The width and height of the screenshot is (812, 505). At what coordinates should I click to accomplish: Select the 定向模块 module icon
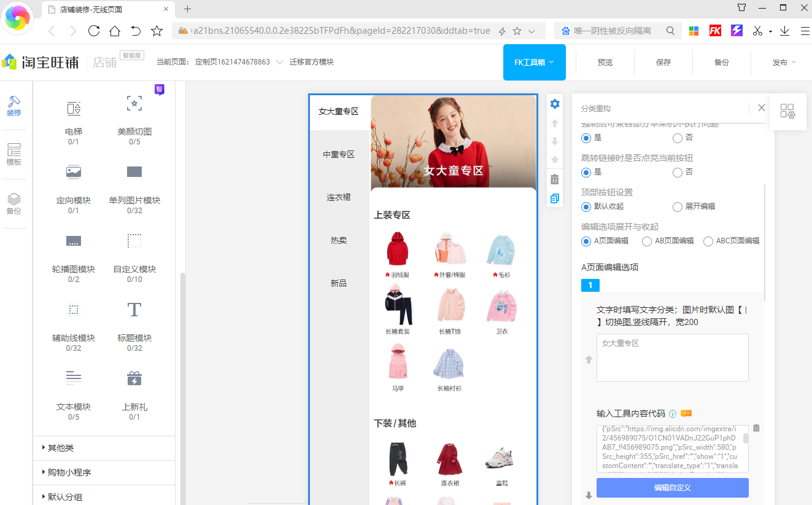(74, 172)
